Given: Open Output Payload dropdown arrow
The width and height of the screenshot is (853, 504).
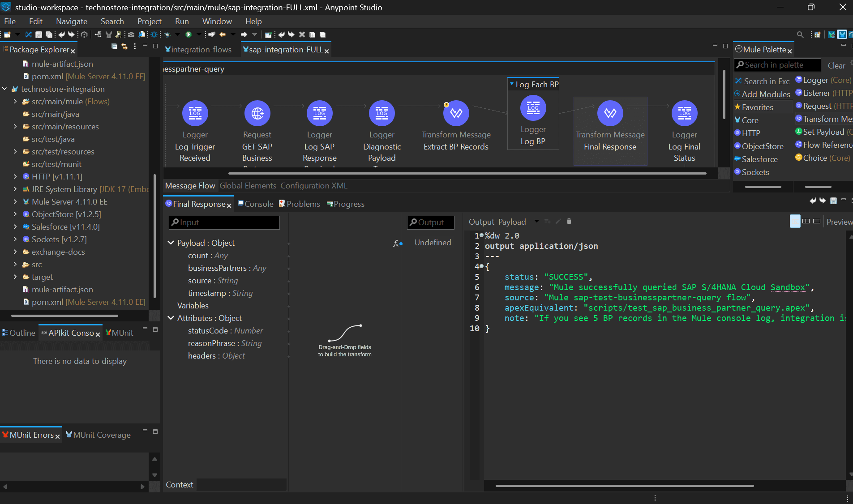Looking at the screenshot, I should (536, 221).
